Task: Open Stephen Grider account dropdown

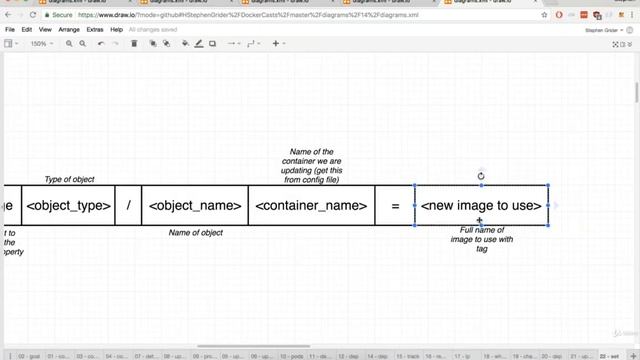Action: (604, 30)
